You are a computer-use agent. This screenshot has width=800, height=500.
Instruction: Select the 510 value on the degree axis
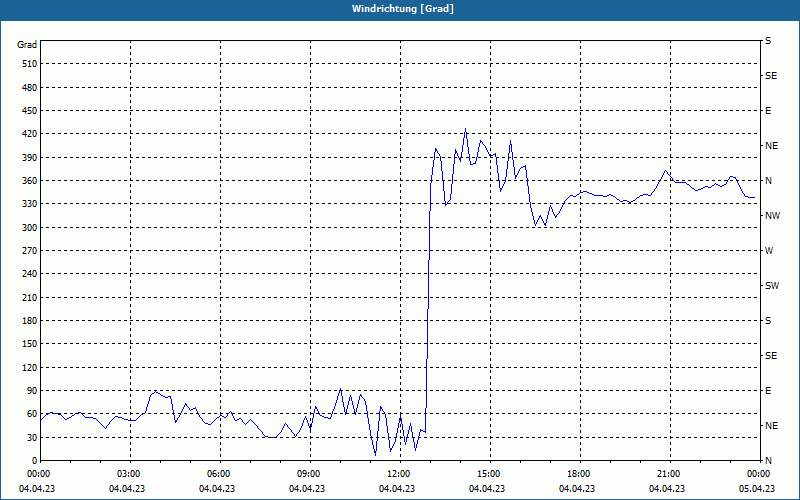[30, 64]
